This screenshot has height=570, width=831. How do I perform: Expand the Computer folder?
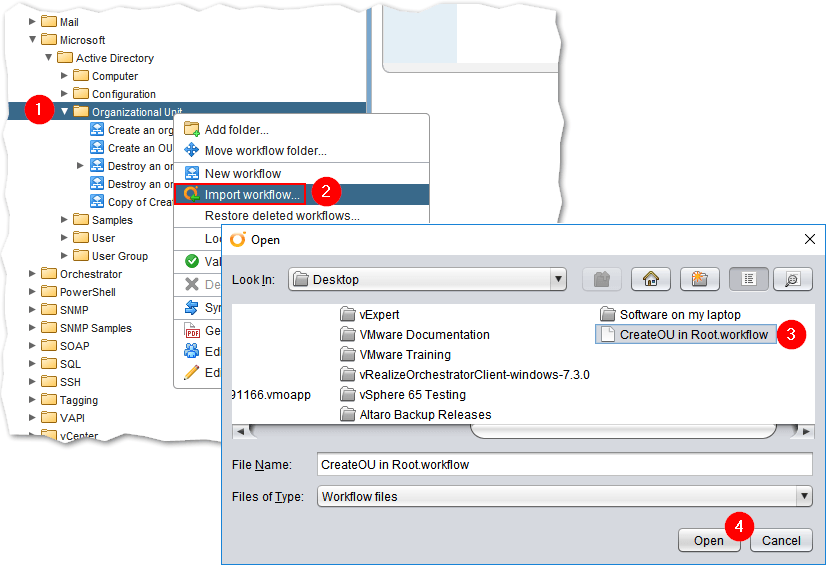pyautogui.click(x=65, y=76)
